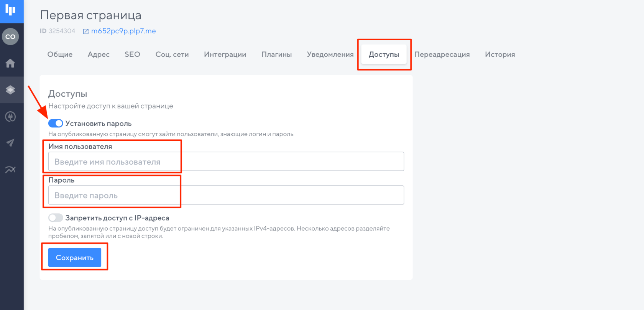The height and width of the screenshot is (310, 644).
Task: Open the Плагины tab
Action: tap(276, 54)
